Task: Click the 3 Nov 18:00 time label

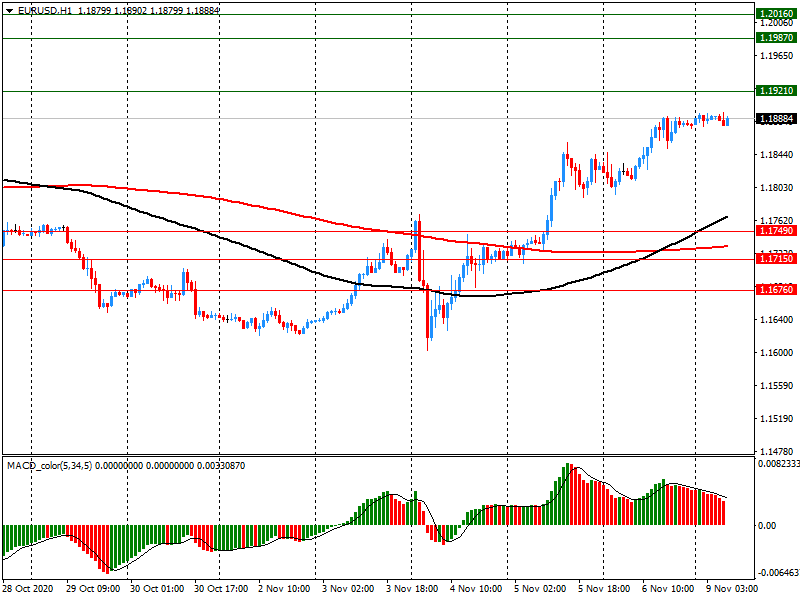Action: [x=412, y=589]
